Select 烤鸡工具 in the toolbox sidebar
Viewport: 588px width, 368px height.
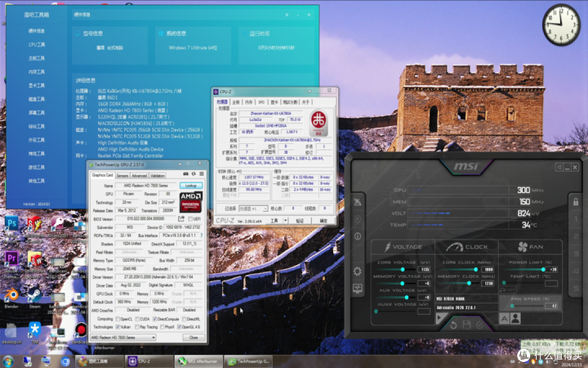click(x=37, y=154)
